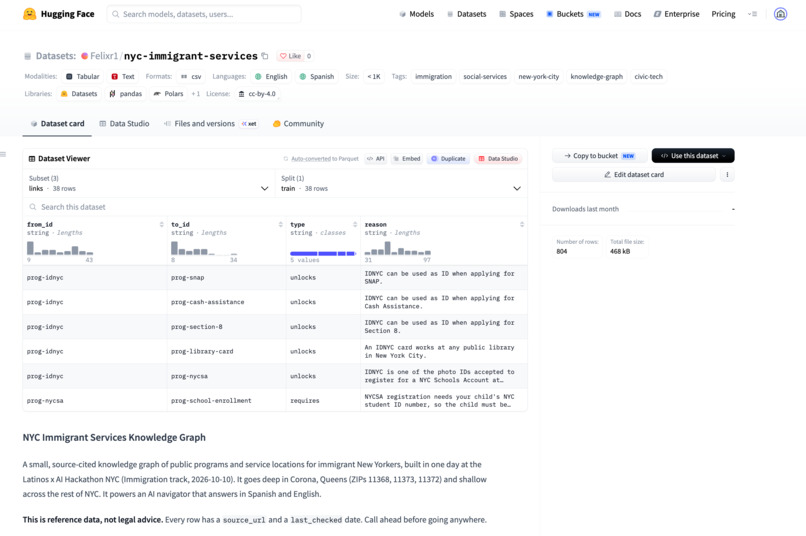Select the Tabular modality tag
806x536 pixels.
point(82,76)
